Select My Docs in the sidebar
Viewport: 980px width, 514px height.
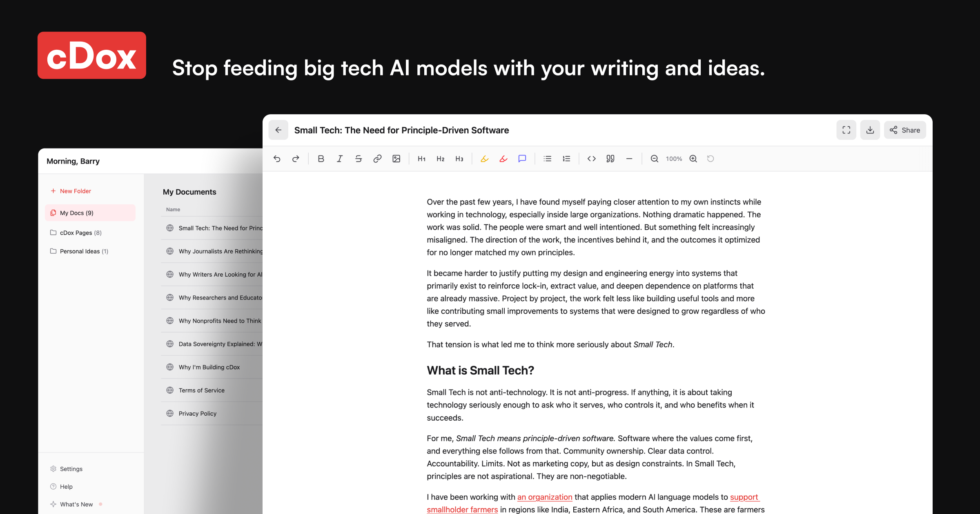76,213
